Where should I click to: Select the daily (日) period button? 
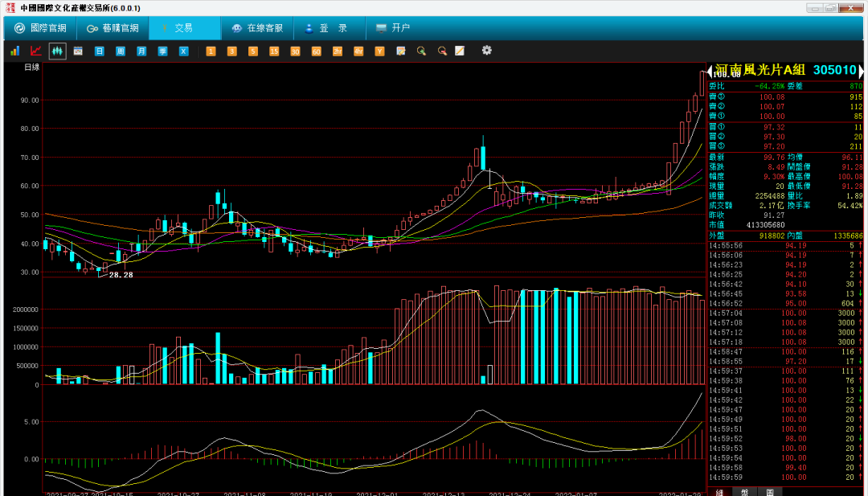(x=99, y=51)
